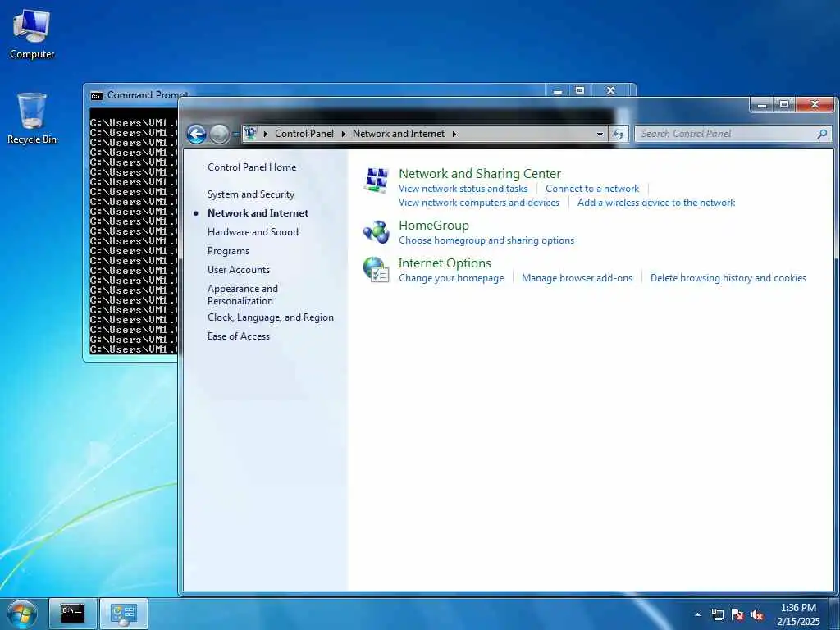840x630 pixels.
Task: Open the Internet Options heading link
Action: pyautogui.click(x=445, y=263)
